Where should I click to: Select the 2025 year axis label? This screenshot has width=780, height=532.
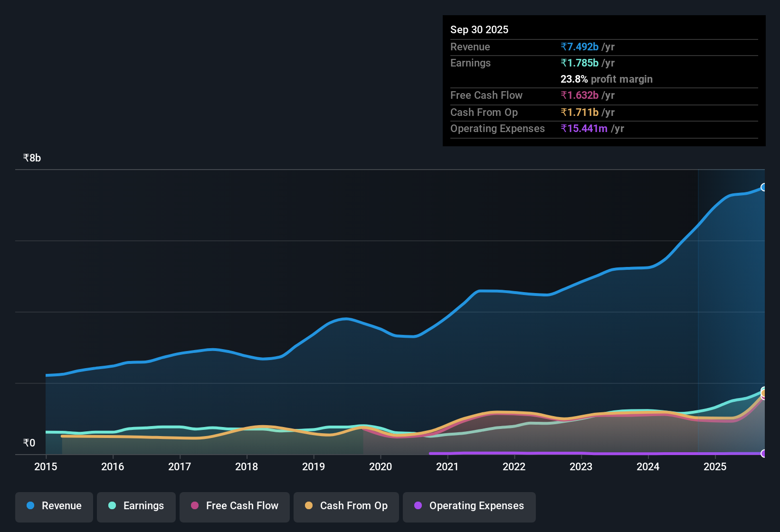point(715,467)
